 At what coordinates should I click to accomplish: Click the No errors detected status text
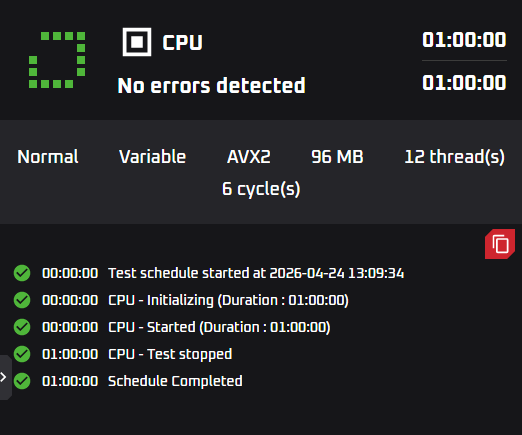point(212,86)
